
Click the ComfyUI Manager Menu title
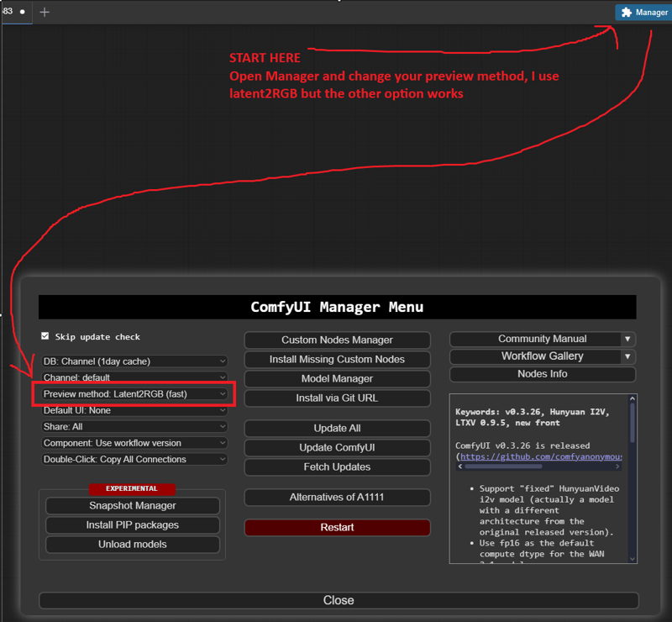[x=337, y=307]
